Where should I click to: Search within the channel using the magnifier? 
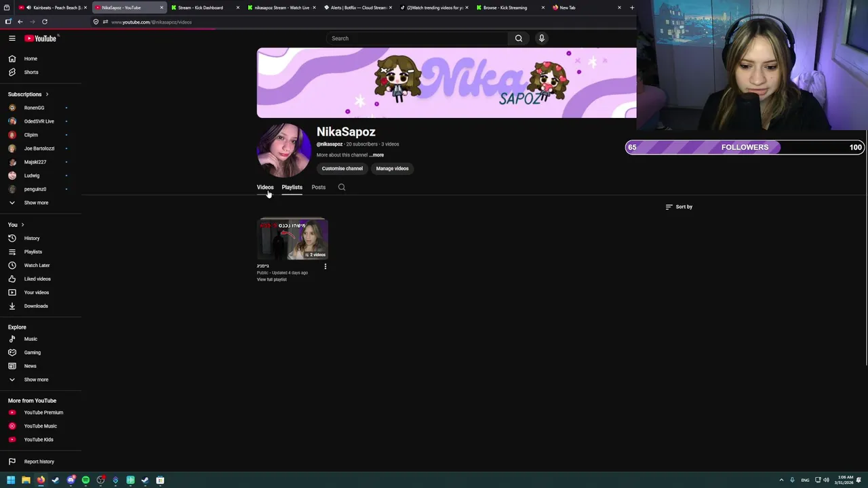(342, 187)
